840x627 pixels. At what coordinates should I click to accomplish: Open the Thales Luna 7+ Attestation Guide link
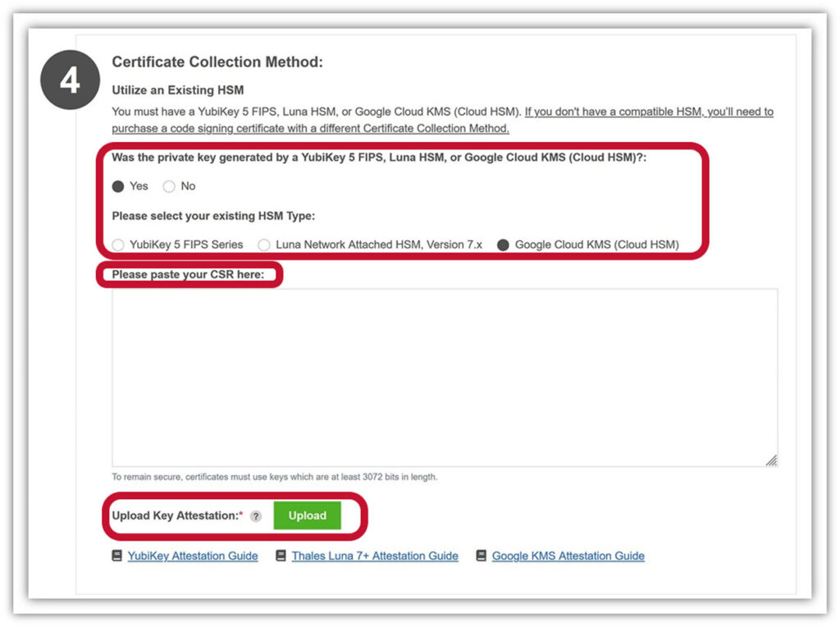375,556
